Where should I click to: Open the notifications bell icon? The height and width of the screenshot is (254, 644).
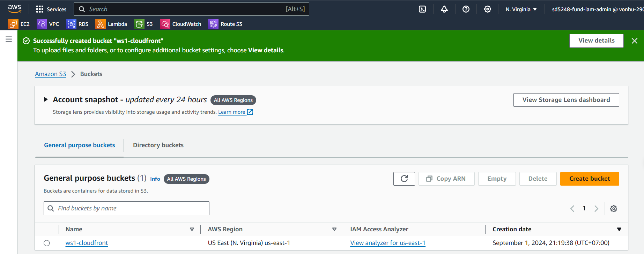click(444, 9)
